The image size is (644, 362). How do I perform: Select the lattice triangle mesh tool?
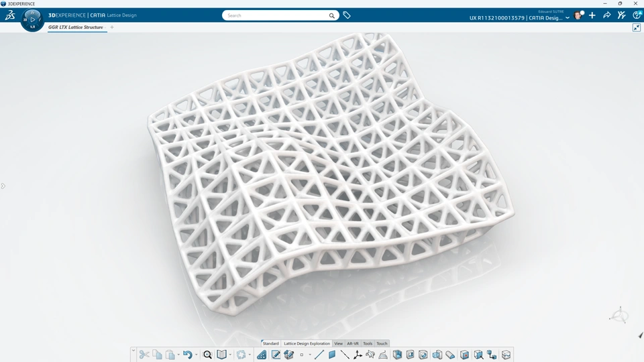point(262,354)
